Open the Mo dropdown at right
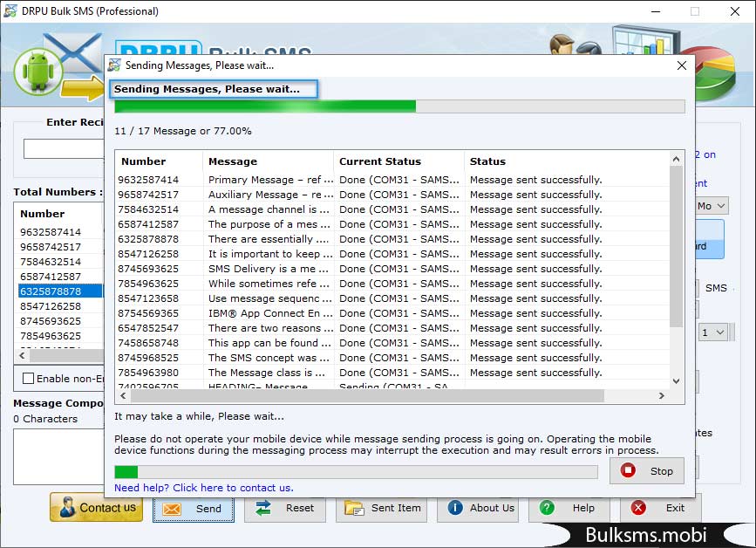The width and height of the screenshot is (756, 548). [712, 206]
